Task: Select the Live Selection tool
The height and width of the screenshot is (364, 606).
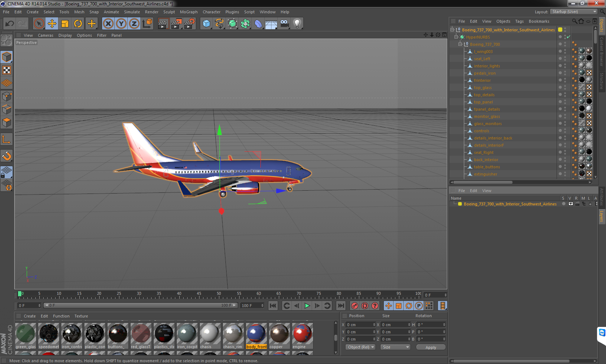Action: (x=39, y=24)
